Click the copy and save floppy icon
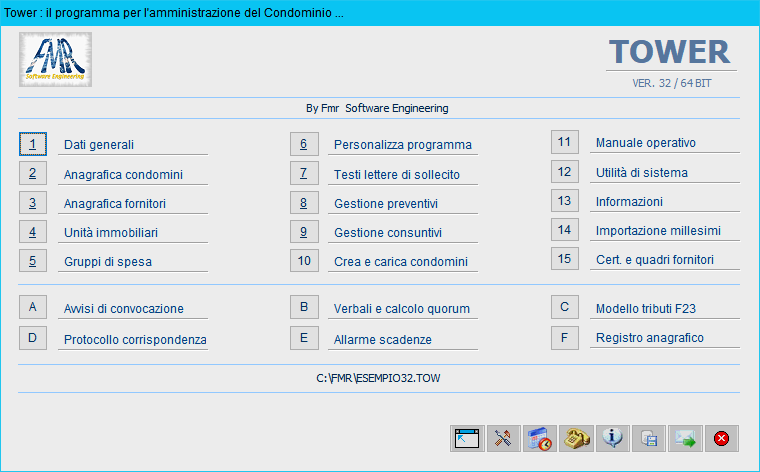This screenshot has width=760, height=472. coord(649,439)
